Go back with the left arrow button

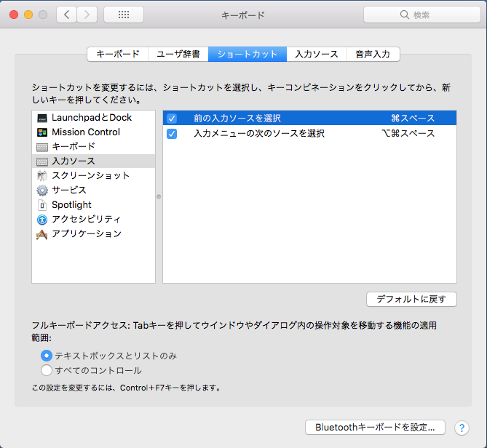tap(66, 15)
